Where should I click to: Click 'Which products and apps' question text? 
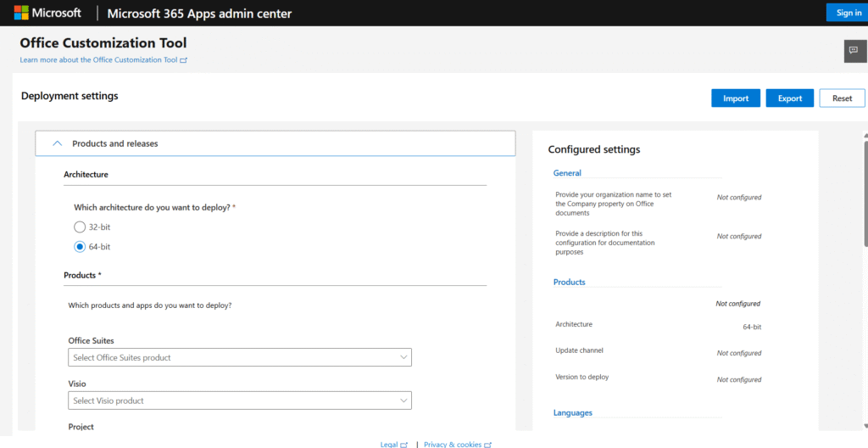click(x=150, y=305)
